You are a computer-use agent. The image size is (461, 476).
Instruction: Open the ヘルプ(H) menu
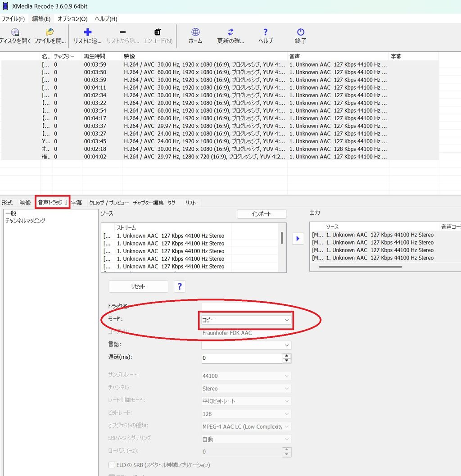106,19
